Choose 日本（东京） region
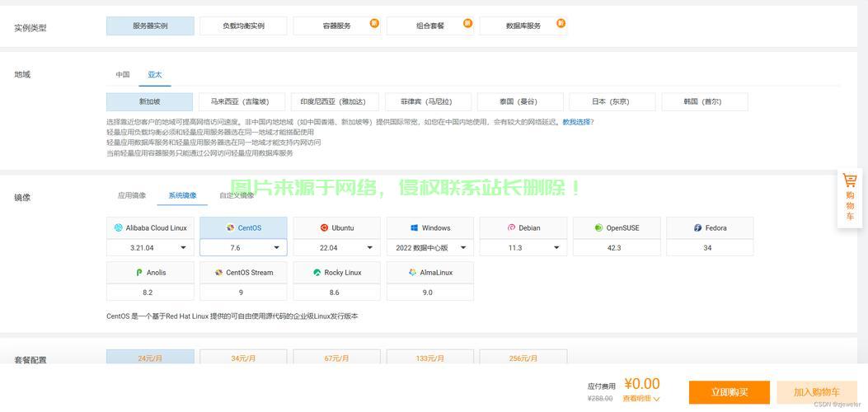 (612, 101)
